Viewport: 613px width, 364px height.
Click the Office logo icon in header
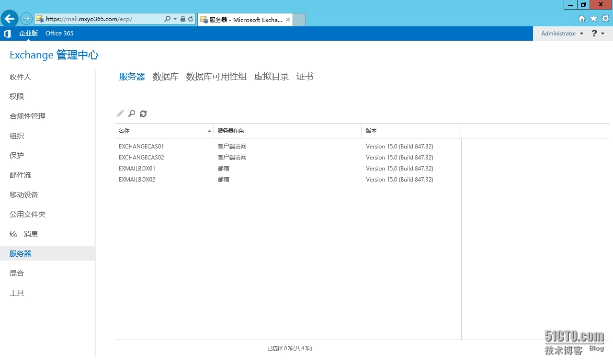click(7, 34)
